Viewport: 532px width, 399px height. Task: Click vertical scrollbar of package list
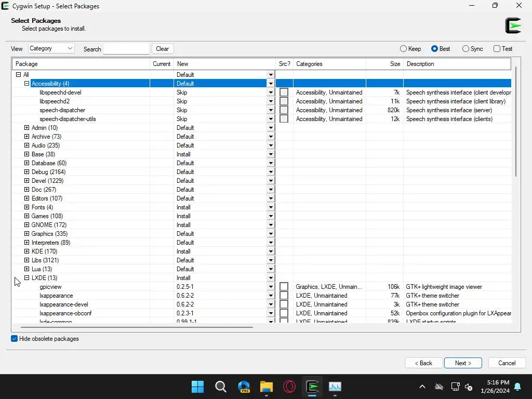click(x=516, y=122)
